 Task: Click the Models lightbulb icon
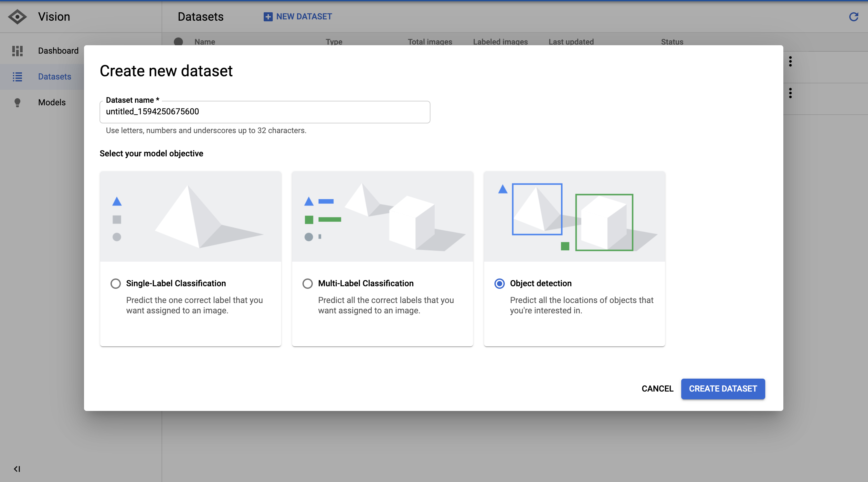[x=17, y=102]
